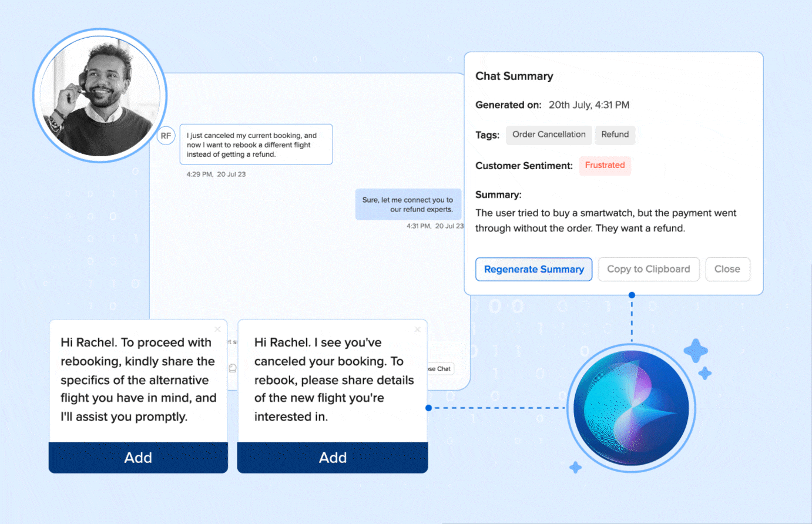Image resolution: width=812 pixels, height=524 pixels.
Task: Open the customer's rebooking request message
Action: (256, 145)
